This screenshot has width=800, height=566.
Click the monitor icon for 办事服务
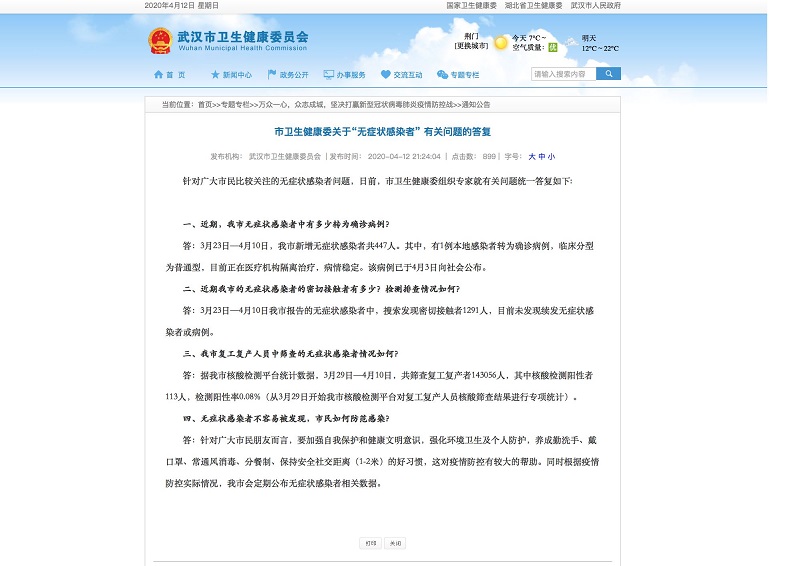click(x=329, y=75)
